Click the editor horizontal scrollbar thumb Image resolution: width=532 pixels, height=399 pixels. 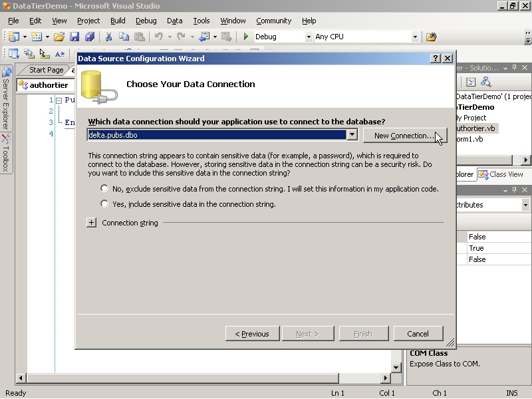pyautogui.click(x=183, y=378)
